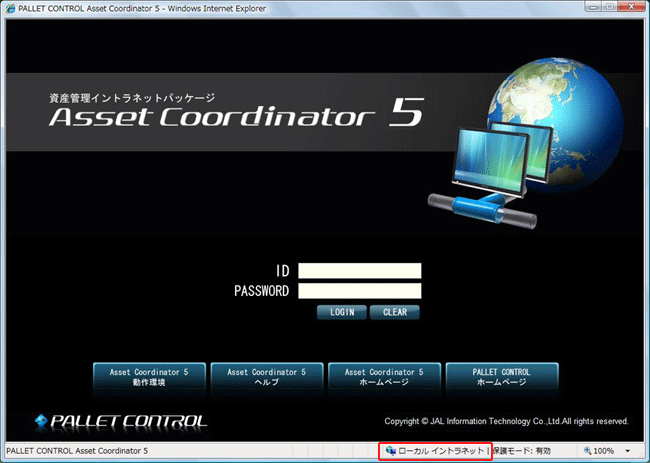
Task: Click the JAL Information Technology copyright text
Action: (x=507, y=421)
